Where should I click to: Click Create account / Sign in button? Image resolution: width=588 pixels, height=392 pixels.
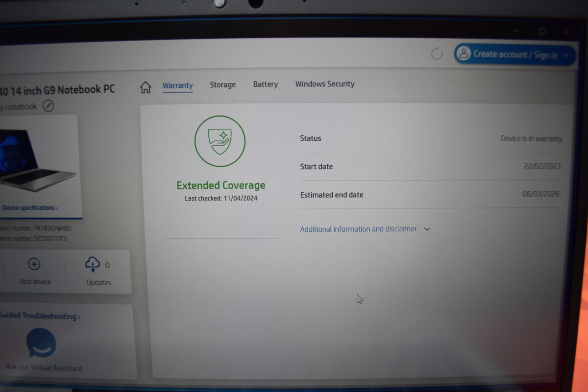514,55
